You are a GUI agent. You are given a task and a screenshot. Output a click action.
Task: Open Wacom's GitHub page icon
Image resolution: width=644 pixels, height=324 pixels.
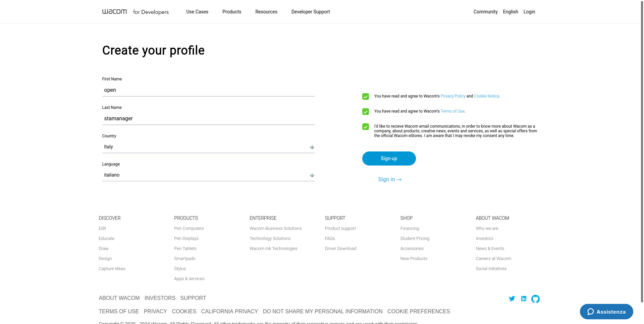click(535, 299)
